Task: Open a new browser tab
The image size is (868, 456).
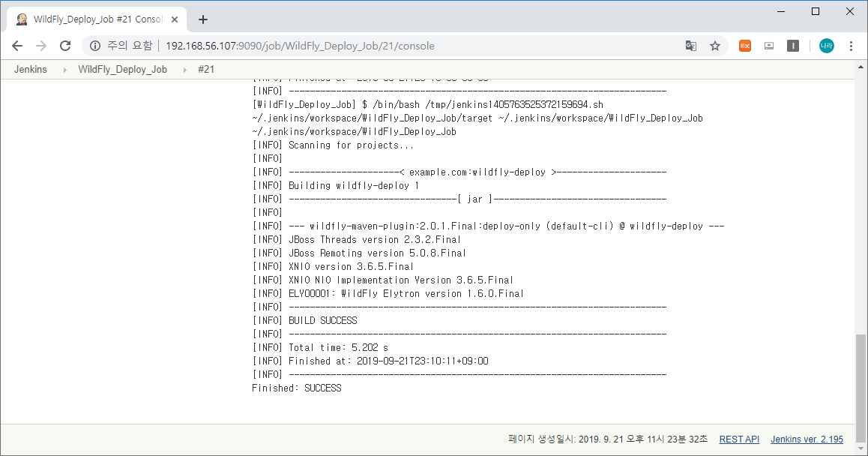Action: (203, 19)
